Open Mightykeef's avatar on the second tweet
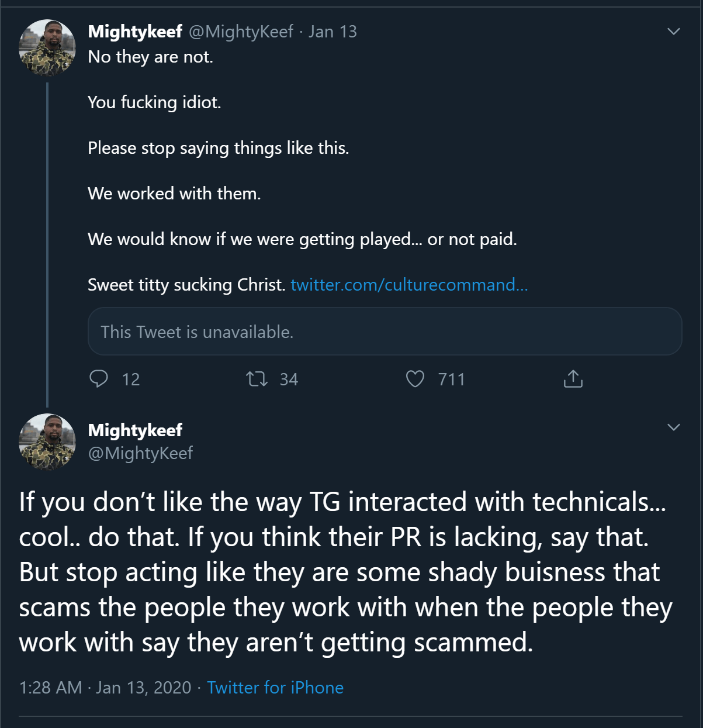This screenshot has height=728, width=703. [x=47, y=442]
